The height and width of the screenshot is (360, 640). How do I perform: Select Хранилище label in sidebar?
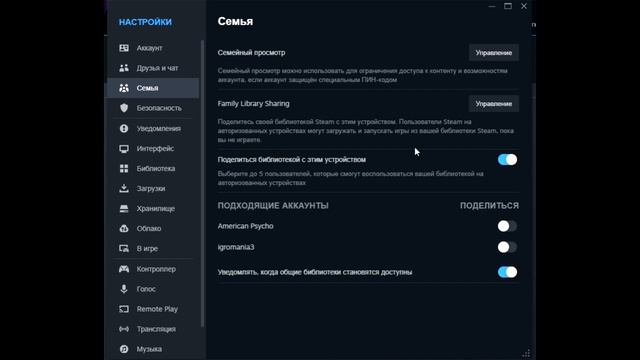[x=156, y=208]
